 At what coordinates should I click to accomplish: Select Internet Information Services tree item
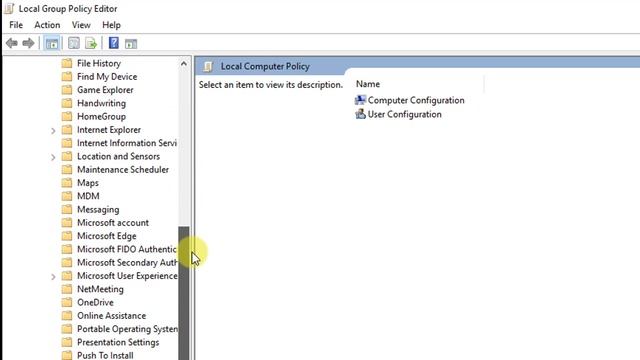point(127,143)
